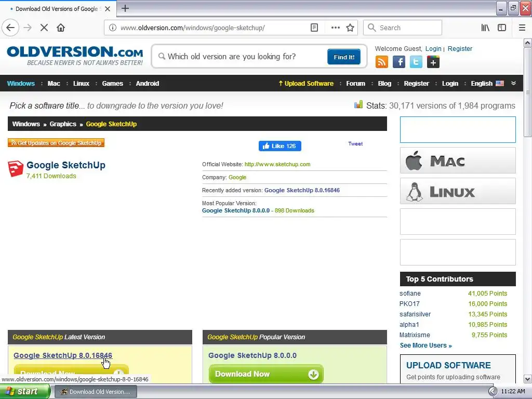Toggle reader view icon in address bar
The width and height of the screenshot is (532, 399).
[x=314, y=28]
